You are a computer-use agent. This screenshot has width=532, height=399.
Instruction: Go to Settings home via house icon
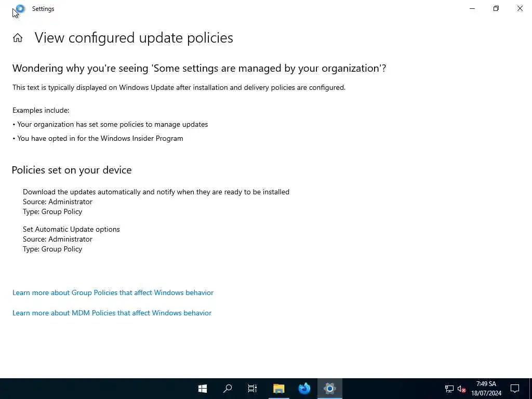point(18,37)
